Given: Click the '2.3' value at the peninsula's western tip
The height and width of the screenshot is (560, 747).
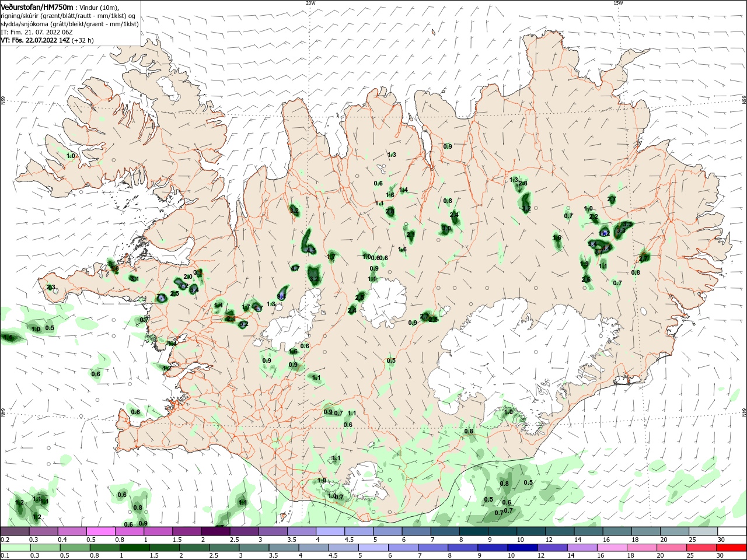Looking at the screenshot, I should coord(51,287).
